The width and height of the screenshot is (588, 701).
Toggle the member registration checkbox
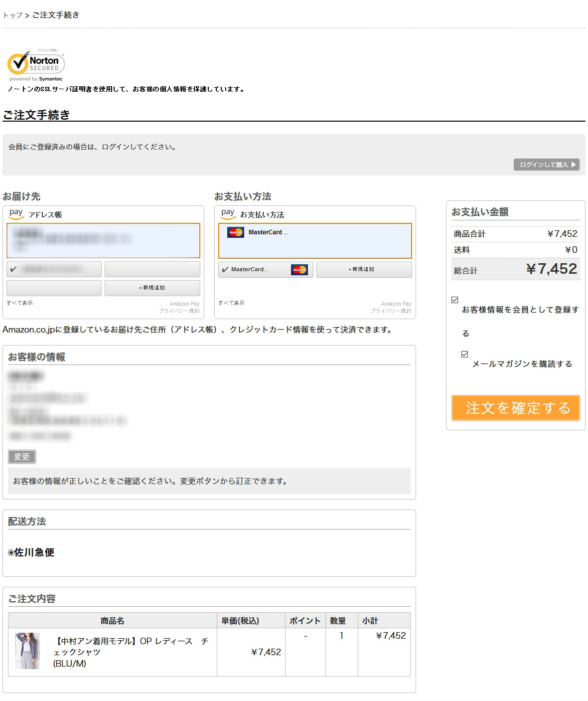(x=454, y=300)
